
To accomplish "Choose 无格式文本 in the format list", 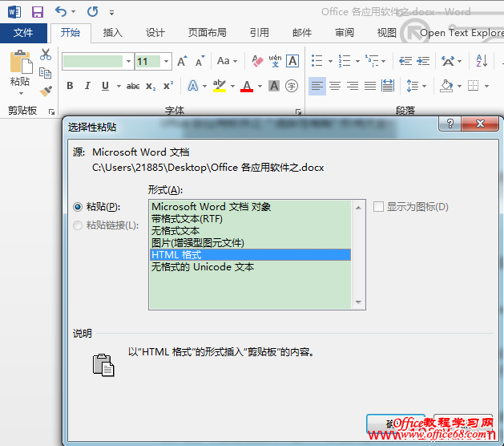I will coord(175,230).
